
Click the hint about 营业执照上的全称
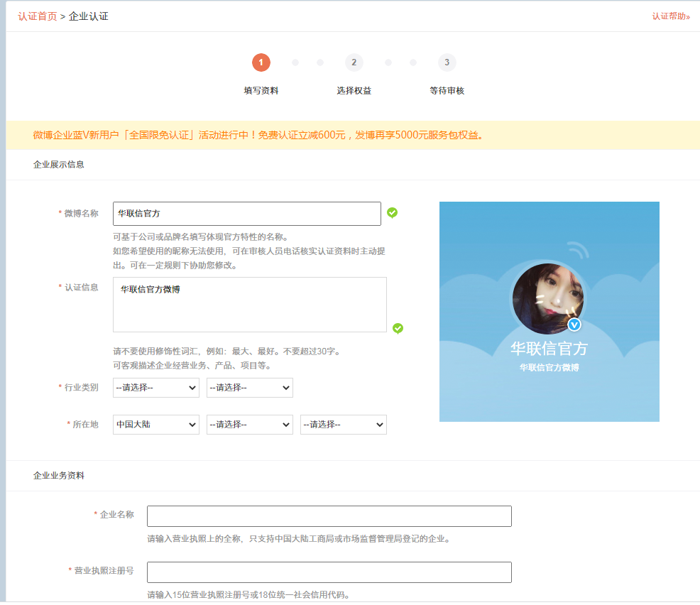[x=299, y=540]
